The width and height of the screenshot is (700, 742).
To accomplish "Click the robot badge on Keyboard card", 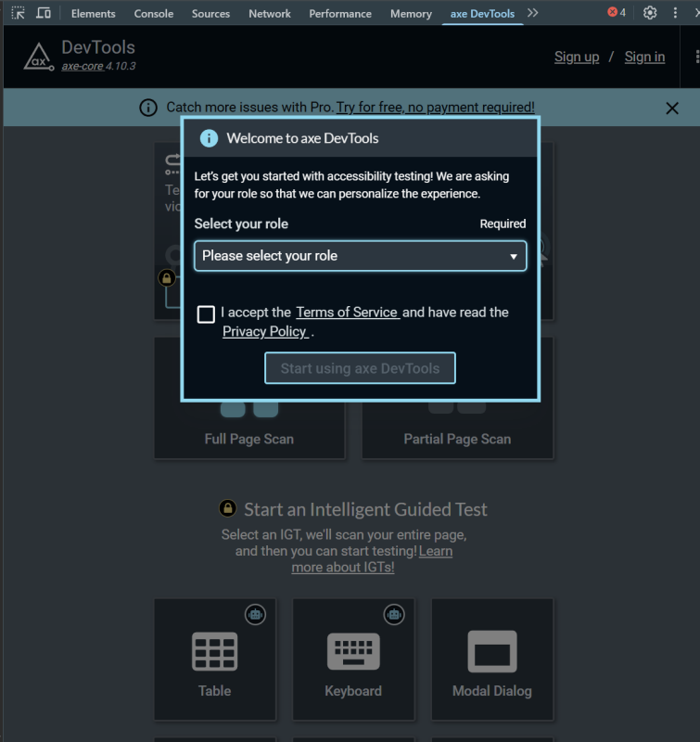I will (394, 615).
